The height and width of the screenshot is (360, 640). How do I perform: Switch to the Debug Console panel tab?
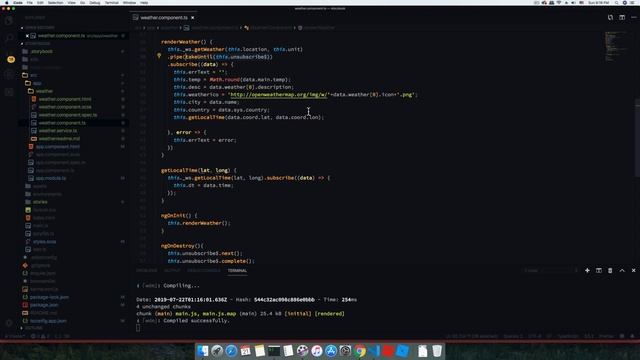[204, 271]
